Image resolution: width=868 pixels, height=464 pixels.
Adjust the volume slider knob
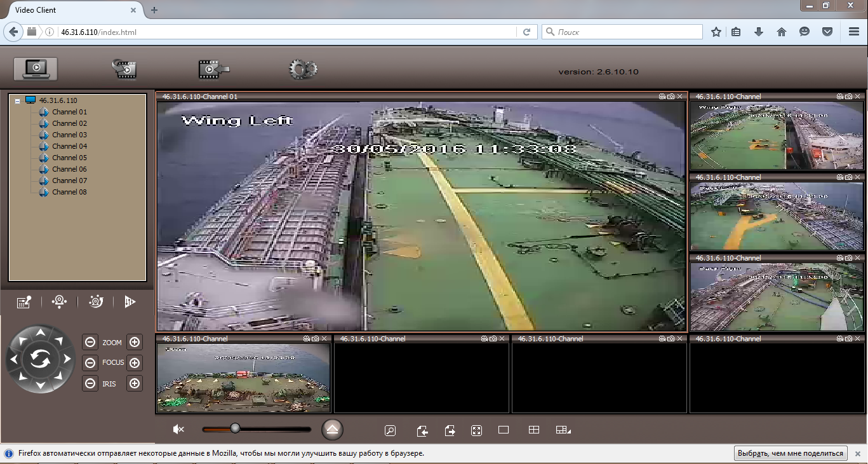[x=235, y=428]
